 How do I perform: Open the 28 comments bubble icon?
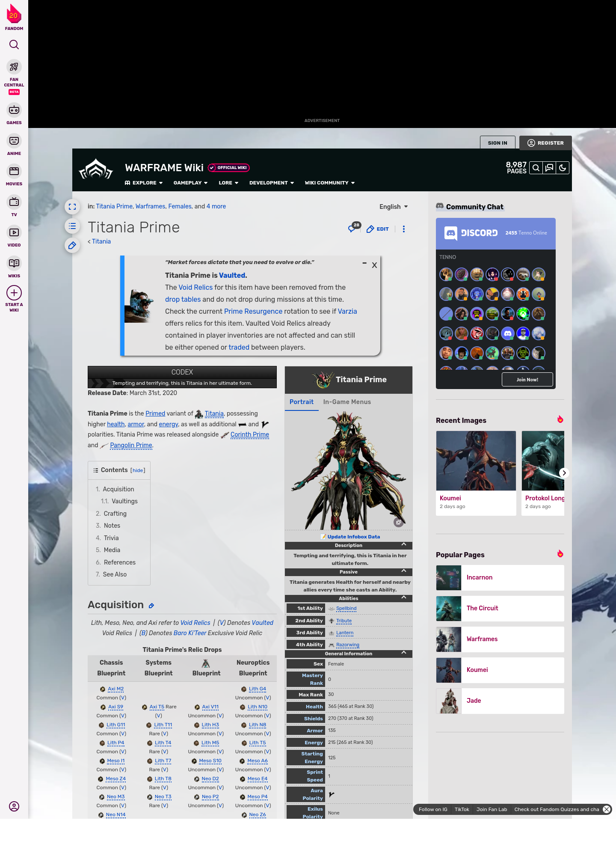pyautogui.click(x=354, y=228)
